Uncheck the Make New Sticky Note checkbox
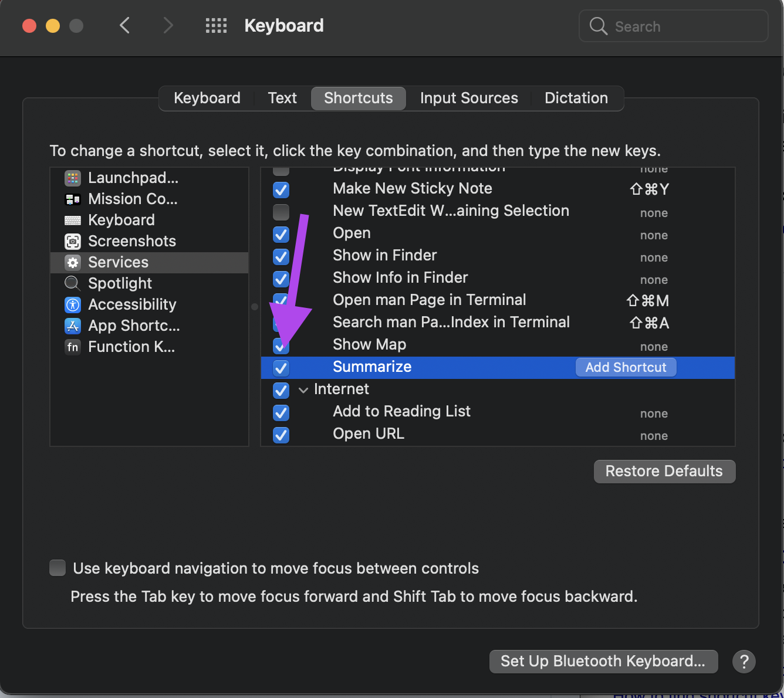 [281, 189]
